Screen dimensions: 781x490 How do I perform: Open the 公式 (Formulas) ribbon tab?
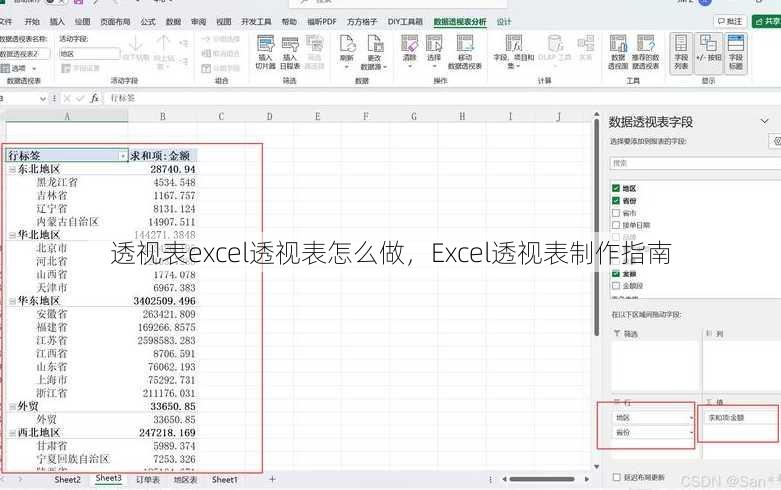[148, 21]
